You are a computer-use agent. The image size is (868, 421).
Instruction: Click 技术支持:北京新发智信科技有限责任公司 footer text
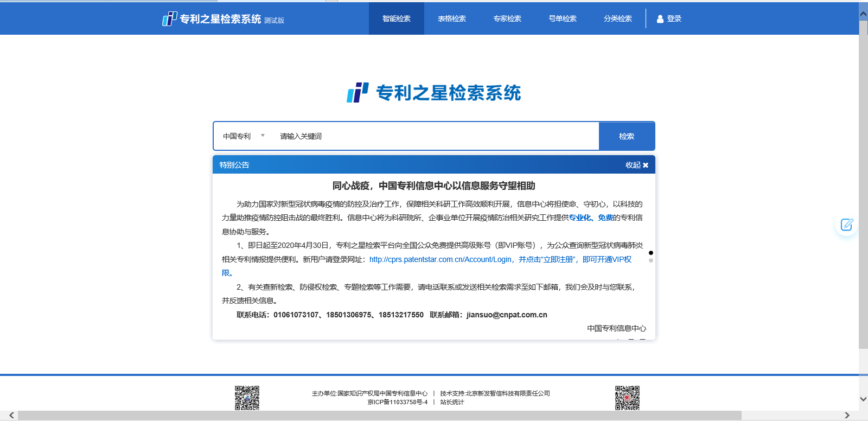click(x=495, y=393)
